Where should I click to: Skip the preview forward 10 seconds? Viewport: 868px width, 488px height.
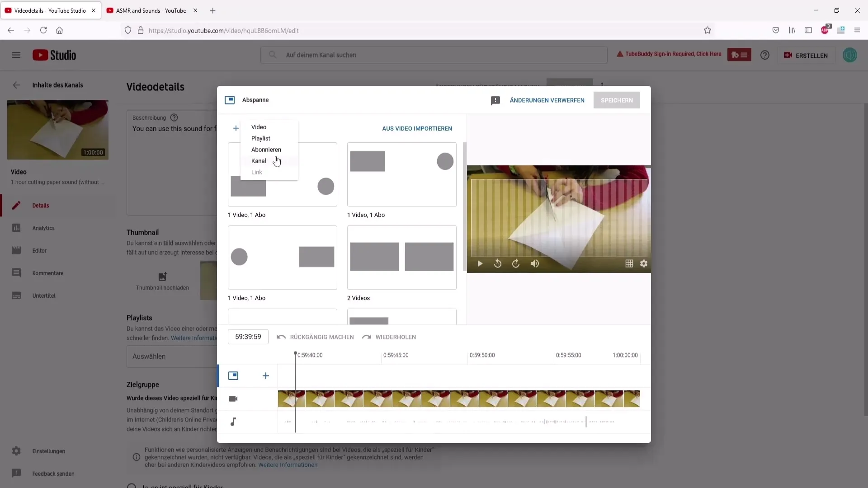(x=516, y=264)
